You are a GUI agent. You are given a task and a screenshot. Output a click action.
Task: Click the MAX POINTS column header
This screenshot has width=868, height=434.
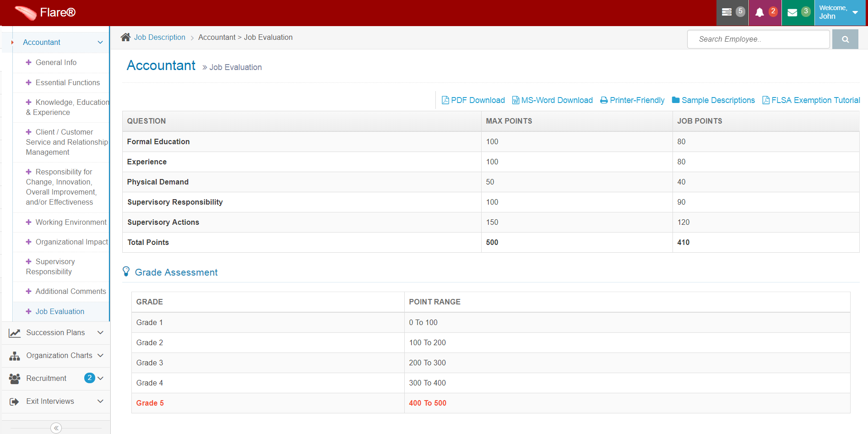(509, 121)
